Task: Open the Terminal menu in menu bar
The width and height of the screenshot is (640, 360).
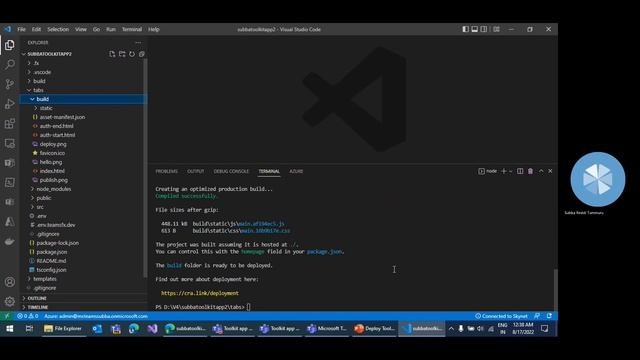Action: point(132,29)
